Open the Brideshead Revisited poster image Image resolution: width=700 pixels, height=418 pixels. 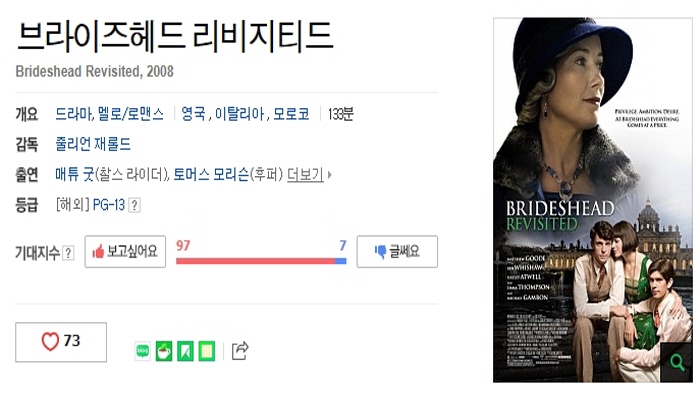[593, 200]
